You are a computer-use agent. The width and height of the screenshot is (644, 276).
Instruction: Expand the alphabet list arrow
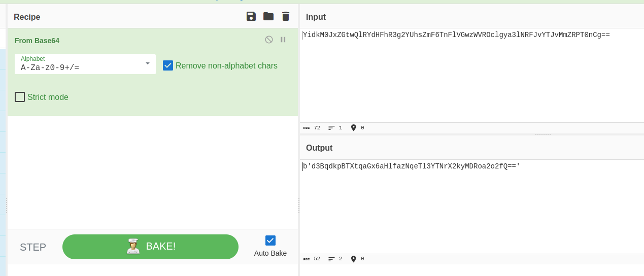(148, 63)
